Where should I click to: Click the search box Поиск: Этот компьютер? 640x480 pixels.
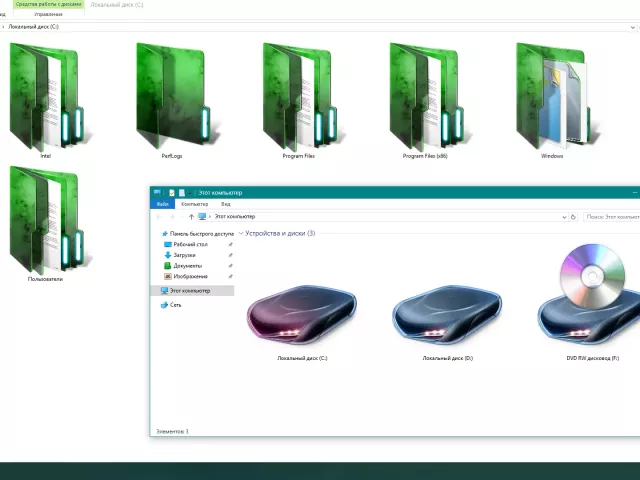[x=610, y=216]
